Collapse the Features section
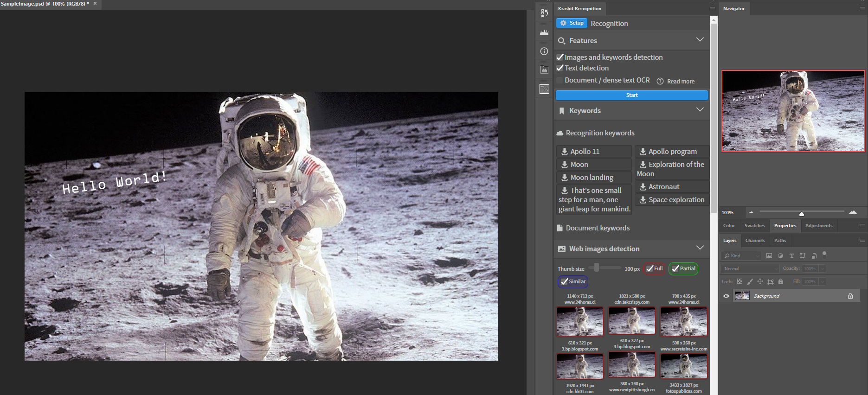 coord(700,40)
